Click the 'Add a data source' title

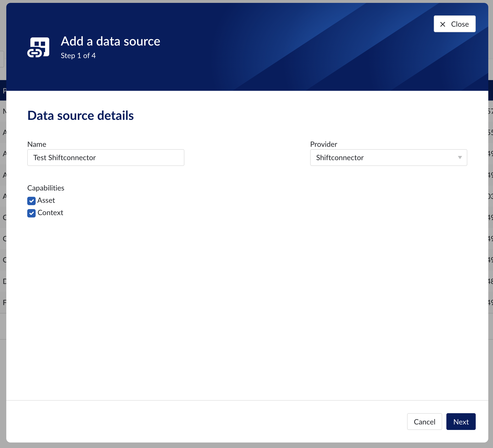[110, 41]
